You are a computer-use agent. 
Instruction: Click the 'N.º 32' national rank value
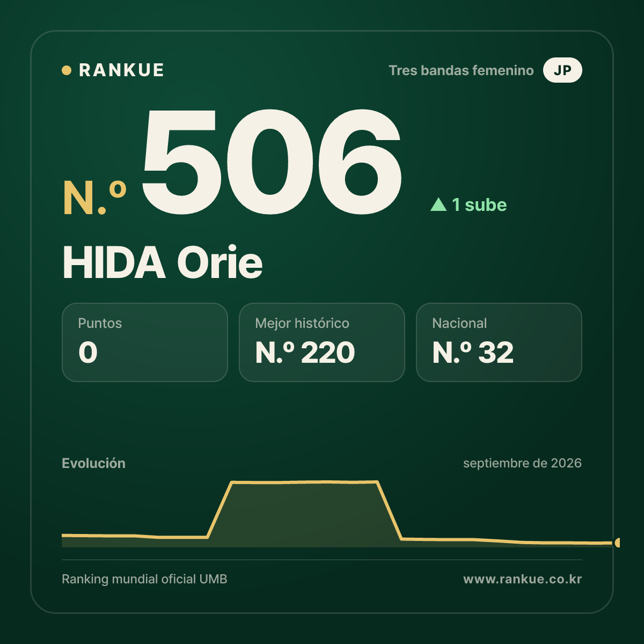(473, 353)
